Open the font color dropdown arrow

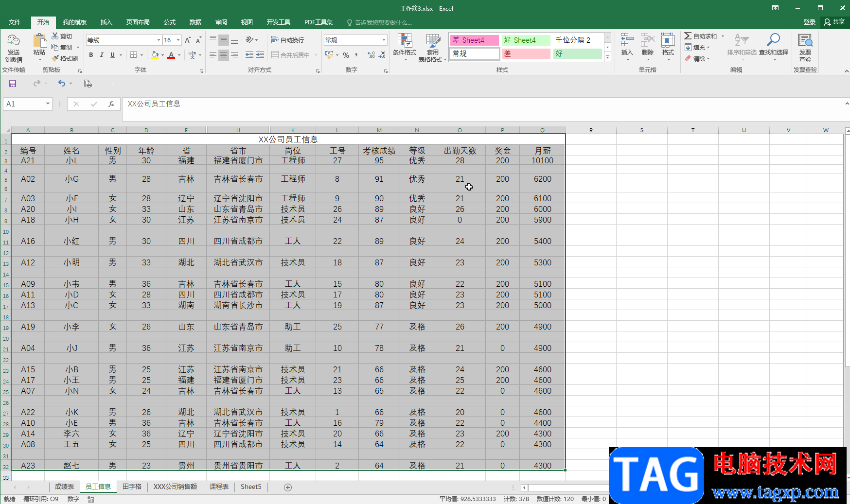click(x=179, y=55)
